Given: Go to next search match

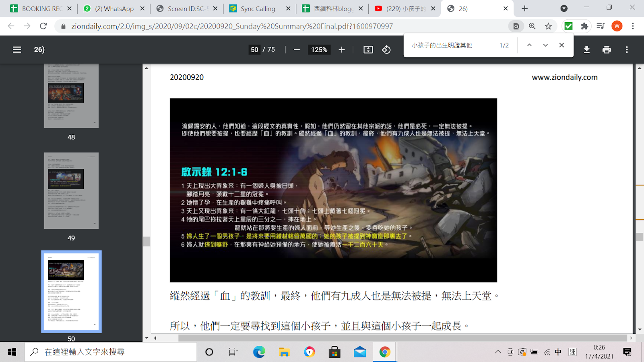Looking at the screenshot, I should click(x=545, y=45).
